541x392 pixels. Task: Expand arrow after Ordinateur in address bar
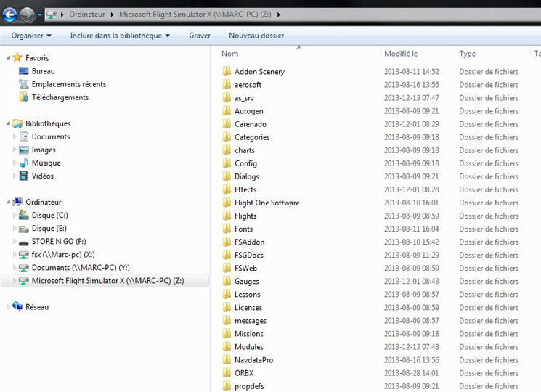[x=112, y=15]
